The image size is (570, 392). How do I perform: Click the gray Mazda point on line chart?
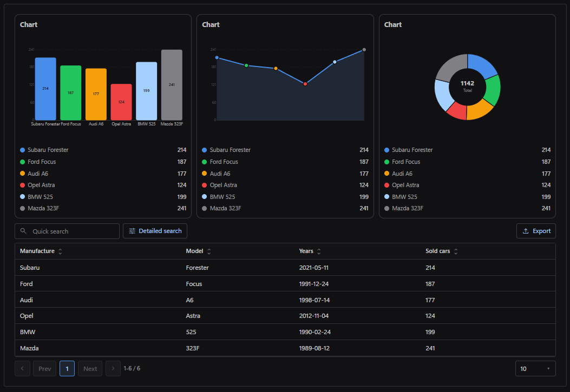coord(364,50)
